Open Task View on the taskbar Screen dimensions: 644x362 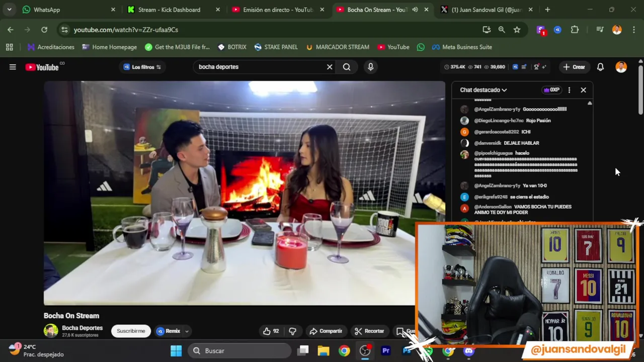(x=303, y=350)
